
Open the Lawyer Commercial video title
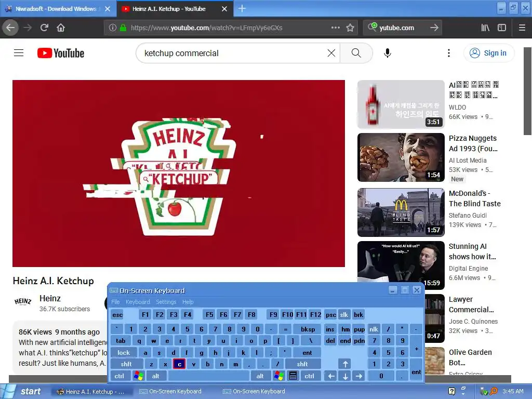[471, 304]
